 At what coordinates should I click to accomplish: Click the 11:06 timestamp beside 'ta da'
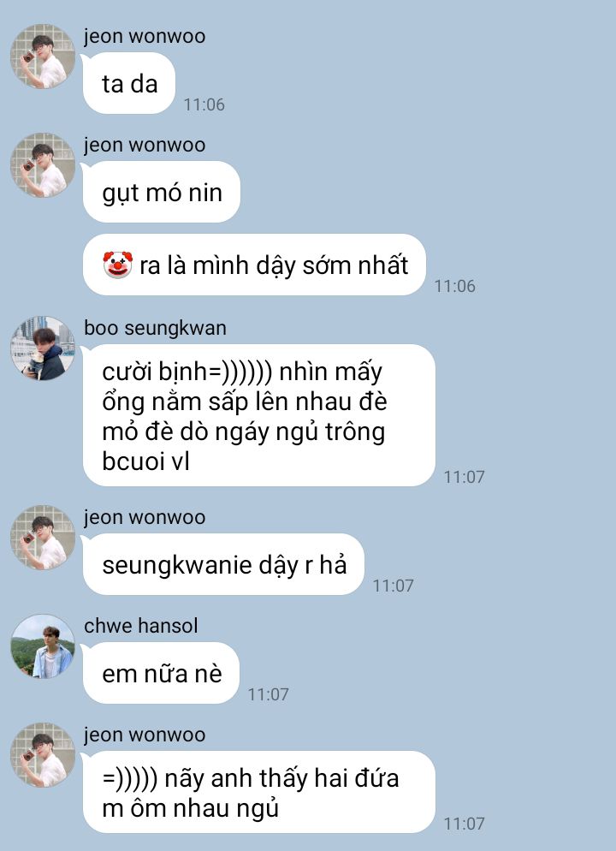(x=204, y=104)
